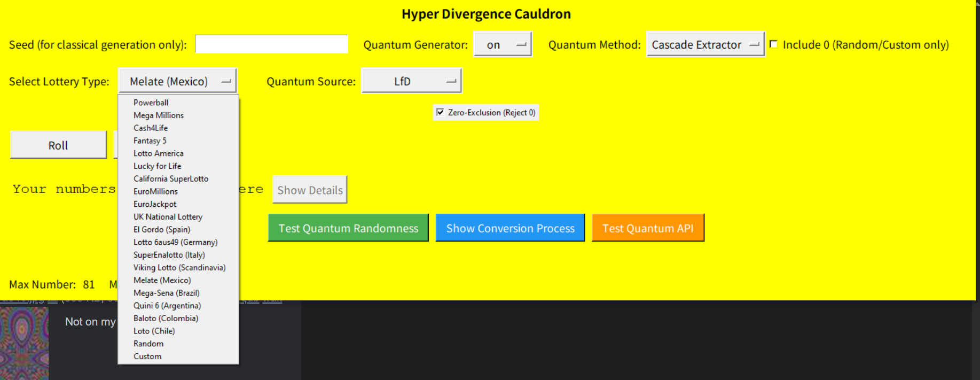980x380 pixels.
Task: Pick Baloto (Colombia) lottery
Action: pos(178,319)
